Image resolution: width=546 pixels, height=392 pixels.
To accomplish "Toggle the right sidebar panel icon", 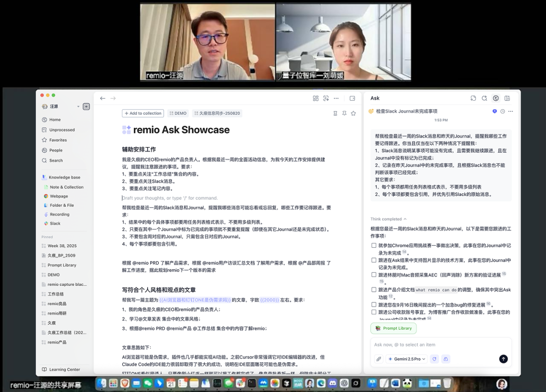I will click(352, 98).
